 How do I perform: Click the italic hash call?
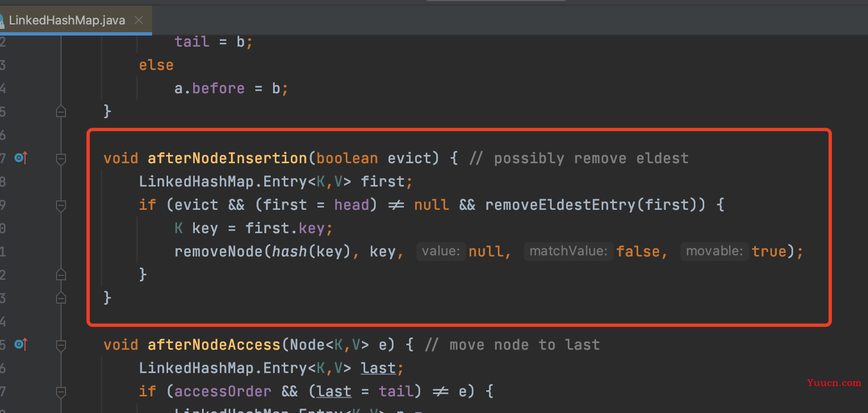[x=289, y=251]
